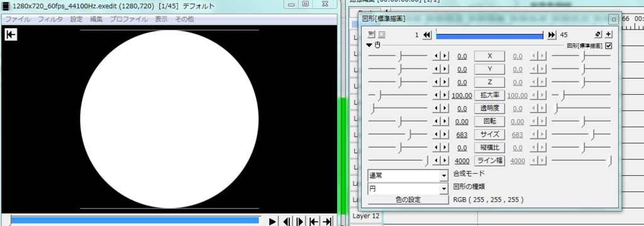This screenshot has width=644, height=226.
Task: Open the 編集 menu
Action: pos(96,19)
